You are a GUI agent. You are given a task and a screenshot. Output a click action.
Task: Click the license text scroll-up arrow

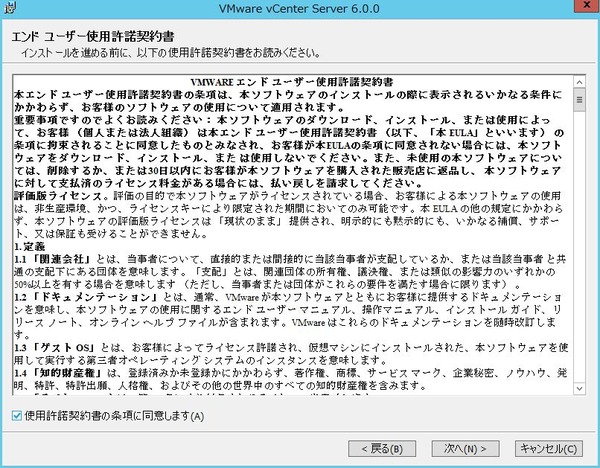tap(579, 82)
